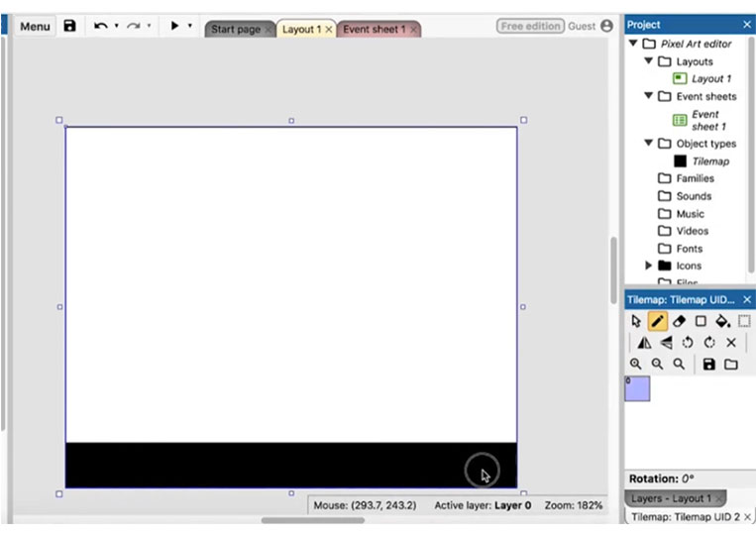The height and width of the screenshot is (536, 756).
Task: Close the Layout 1 tab
Action: [x=329, y=30]
